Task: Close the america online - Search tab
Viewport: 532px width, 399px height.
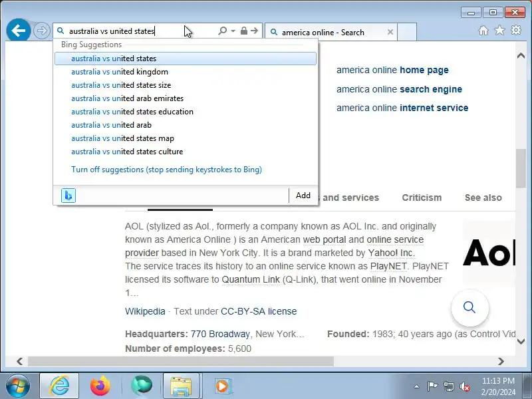Action: pos(390,32)
